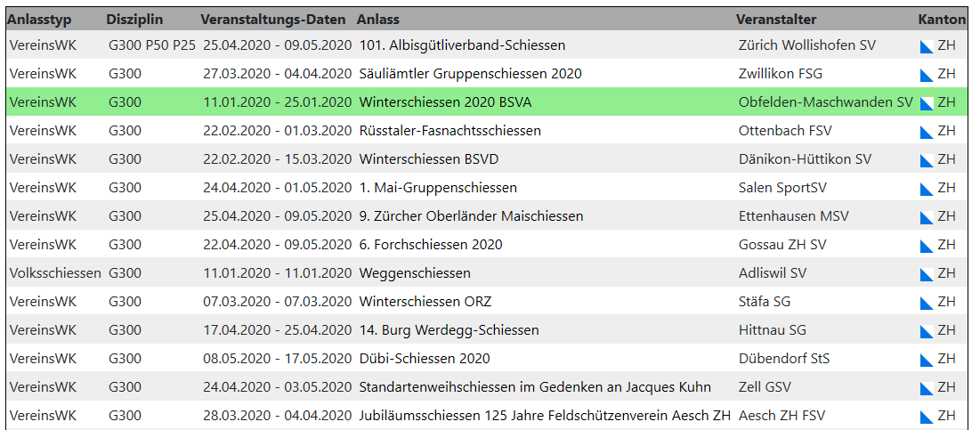Click the canton flag icon for Ottenbach FSV

point(927,132)
